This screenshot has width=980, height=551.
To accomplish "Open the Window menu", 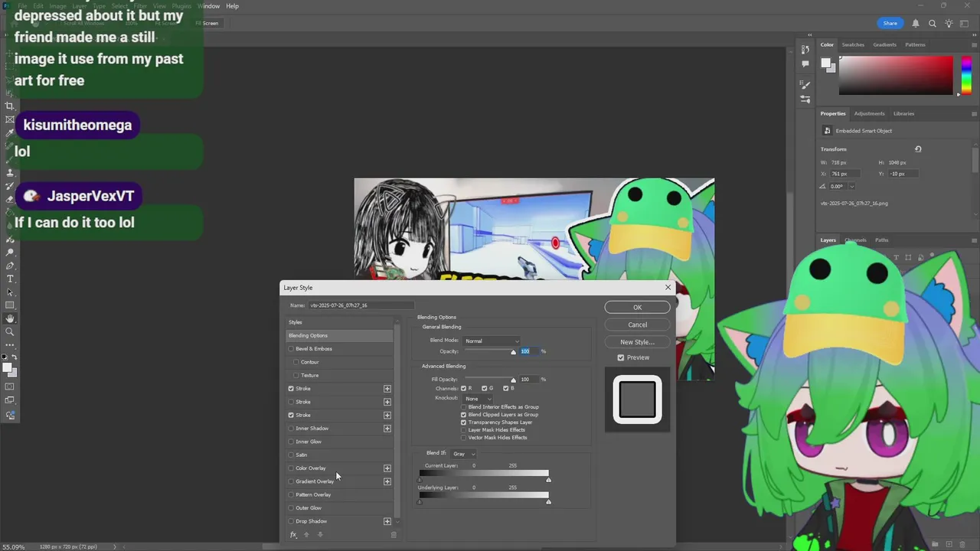I will tap(208, 6).
